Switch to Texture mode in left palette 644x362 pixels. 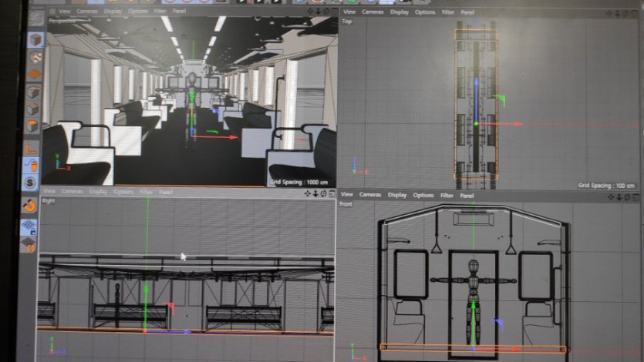pos(35,59)
